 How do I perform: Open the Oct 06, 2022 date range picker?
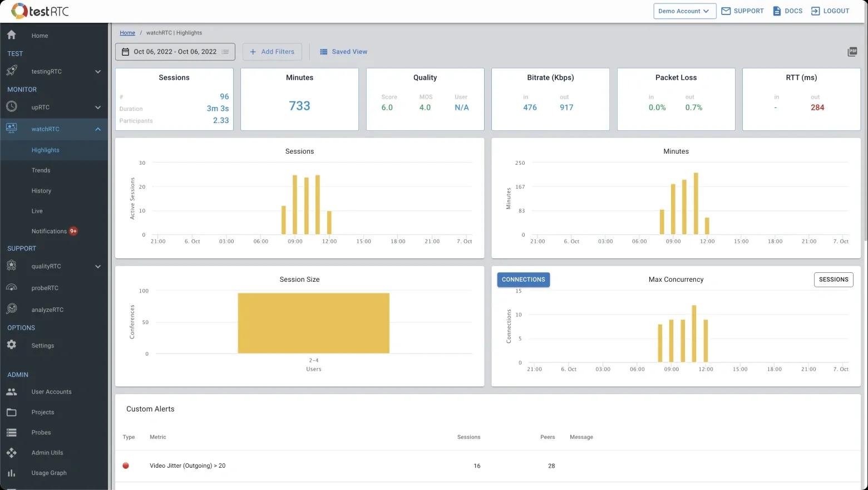(x=175, y=52)
